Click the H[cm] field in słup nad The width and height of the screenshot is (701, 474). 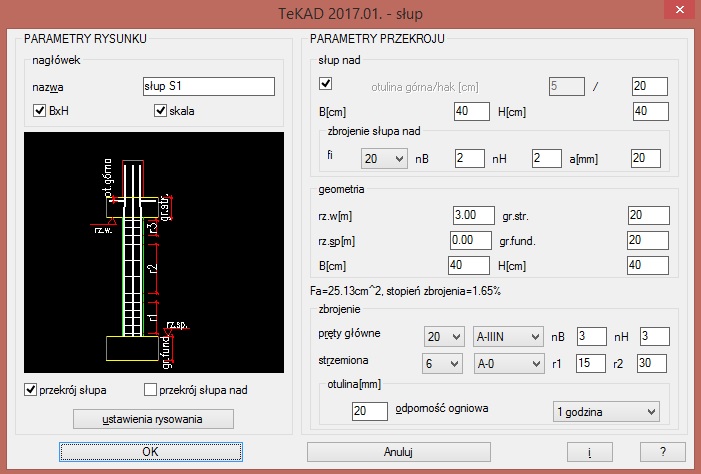[x=651, y=111]
